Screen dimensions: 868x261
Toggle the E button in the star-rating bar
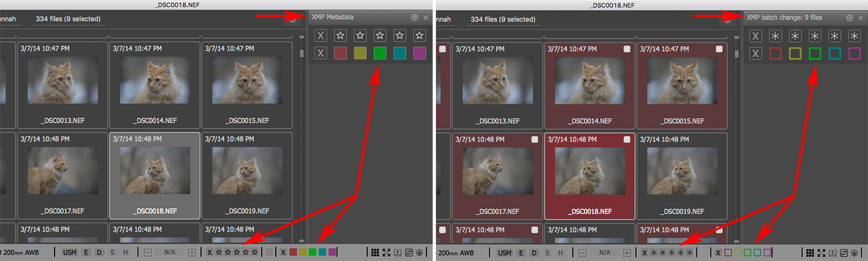pyautogui.click(x=86, y=252)
